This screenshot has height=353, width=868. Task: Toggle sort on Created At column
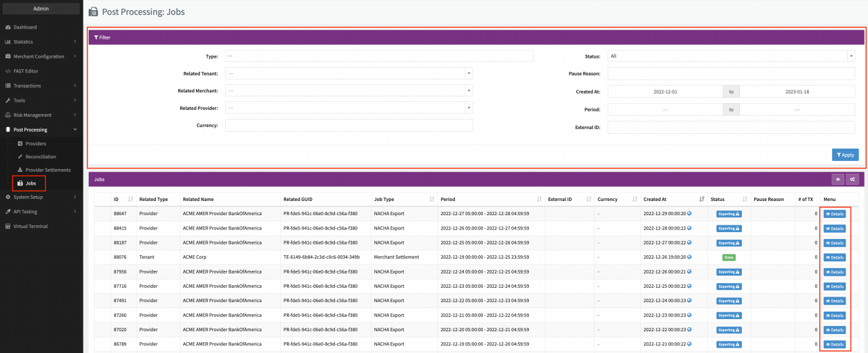(702, 200)
